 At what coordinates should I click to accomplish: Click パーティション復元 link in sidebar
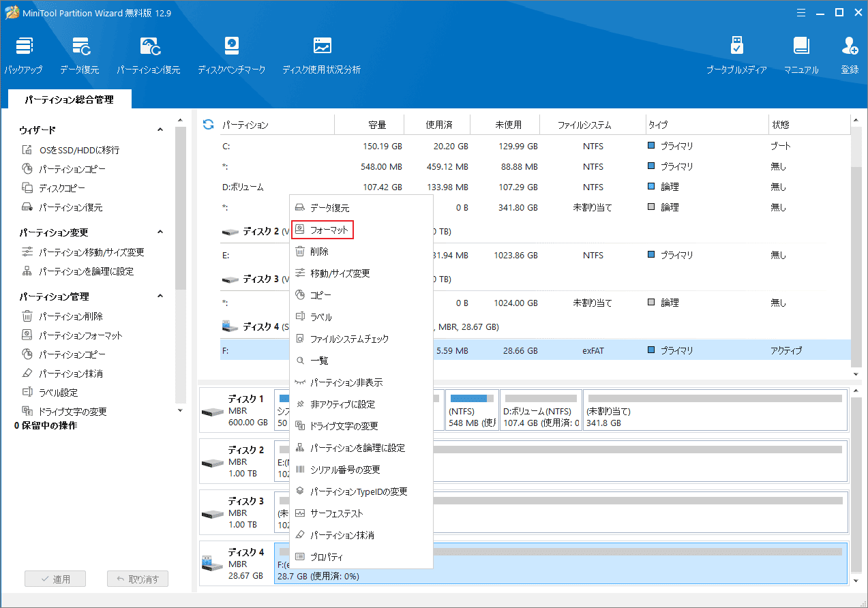pos(71,207)
